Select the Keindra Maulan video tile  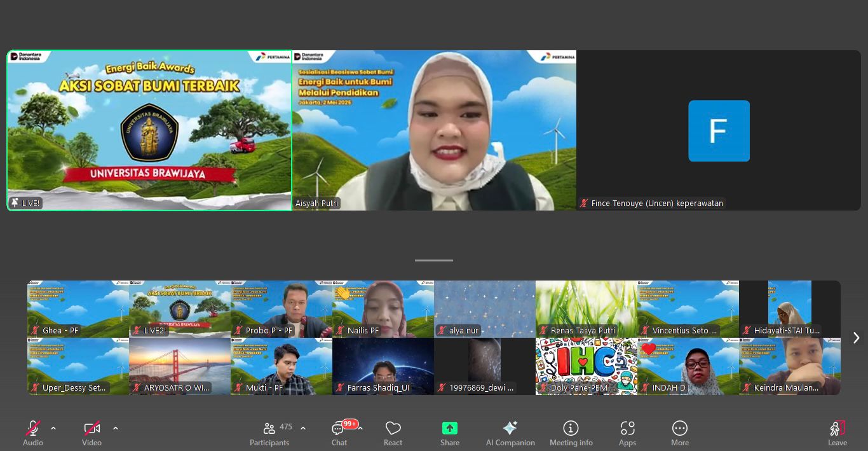point(790,366)
